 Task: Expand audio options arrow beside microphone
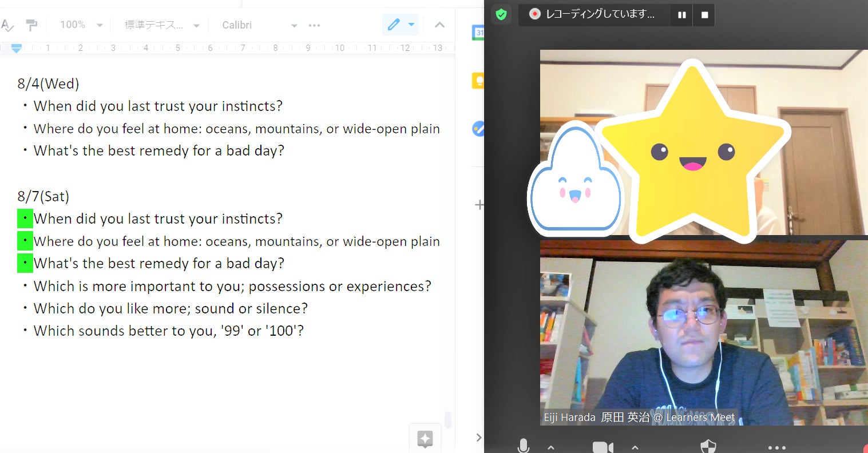(x=551, y=447)
